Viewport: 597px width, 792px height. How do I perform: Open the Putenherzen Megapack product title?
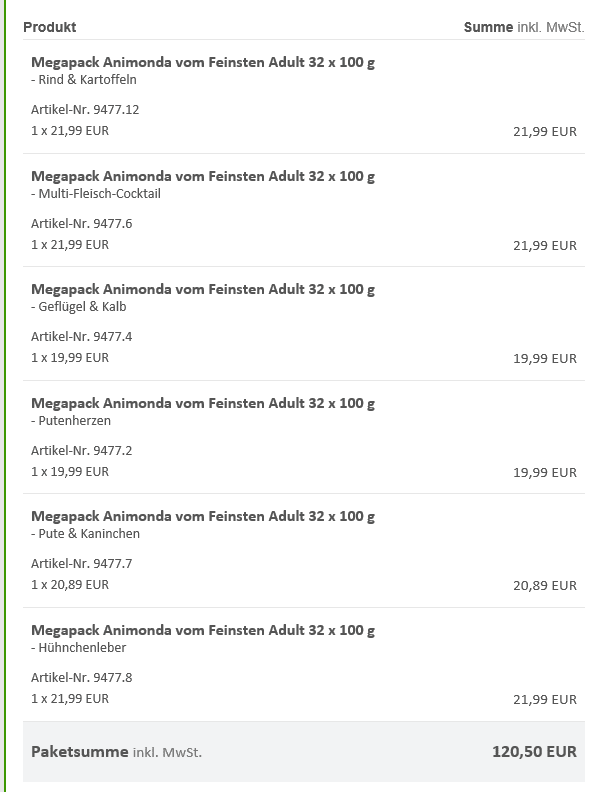pyautogui.click(x=203, y=404)
